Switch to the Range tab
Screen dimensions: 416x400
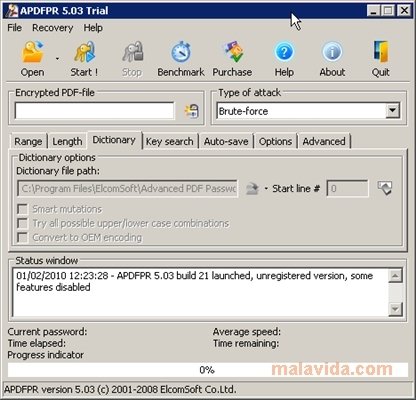28,141
